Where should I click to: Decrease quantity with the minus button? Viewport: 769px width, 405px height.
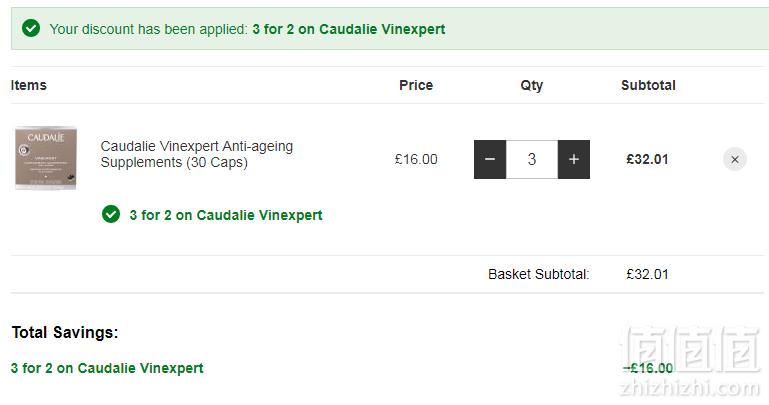point(489,159)
